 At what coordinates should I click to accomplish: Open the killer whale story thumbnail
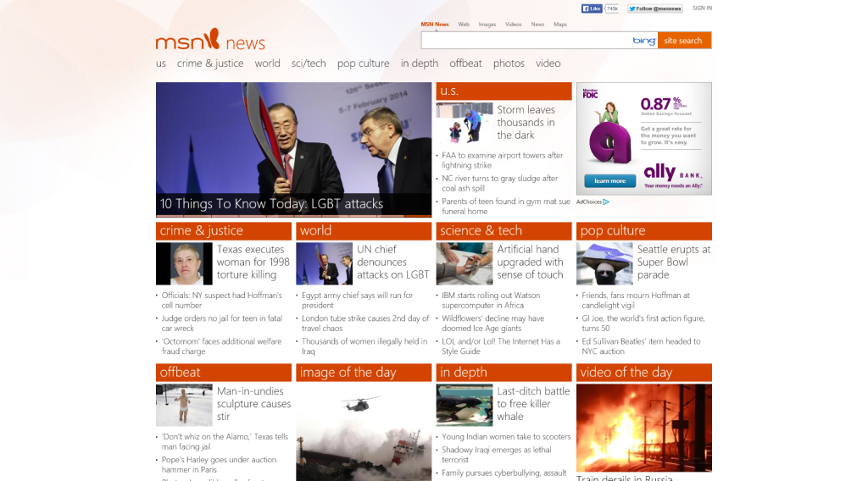464,405
